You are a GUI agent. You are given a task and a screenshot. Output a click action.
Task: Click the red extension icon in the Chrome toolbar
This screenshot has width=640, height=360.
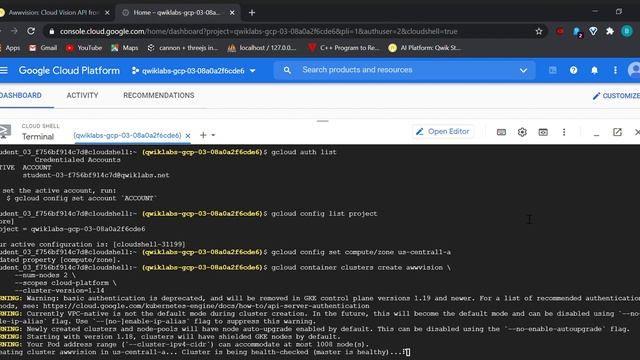560,31
